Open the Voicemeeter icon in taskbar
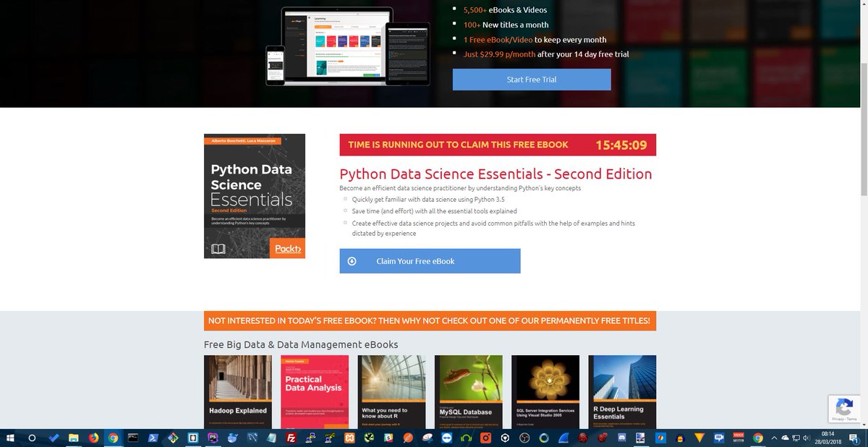This screenshot has height=447, width=868. click(739, 438)
